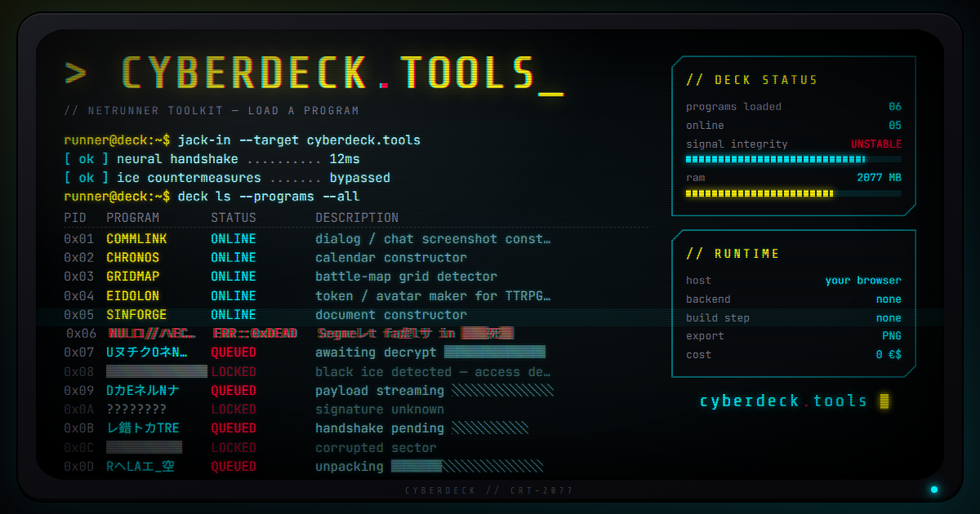Click the 'jack-in --target cyberdeck.tools' command line
Viewport: 980px width, 514px height.
299,140
